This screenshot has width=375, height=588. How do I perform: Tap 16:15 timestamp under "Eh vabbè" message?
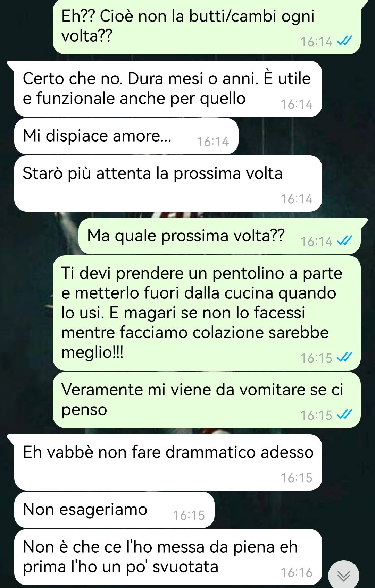(x=297, y=478)
